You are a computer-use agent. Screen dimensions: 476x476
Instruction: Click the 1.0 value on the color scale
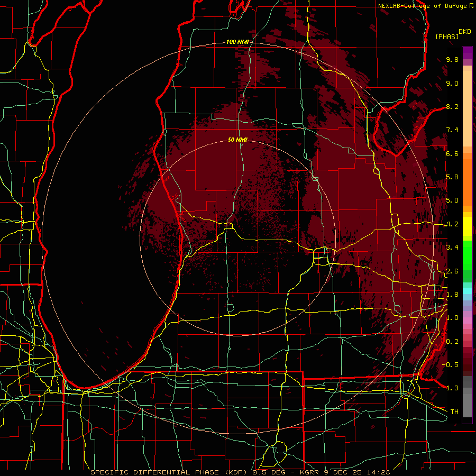tap(452, 318)
